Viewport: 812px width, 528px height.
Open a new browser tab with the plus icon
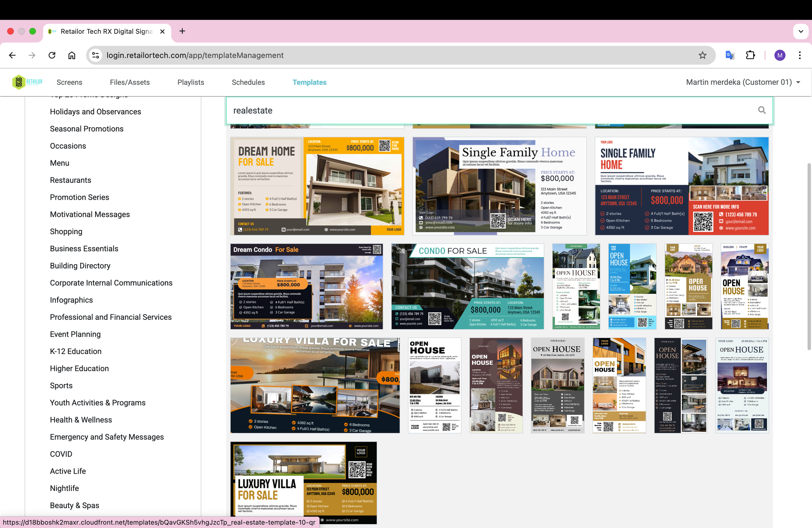[182, 31]
